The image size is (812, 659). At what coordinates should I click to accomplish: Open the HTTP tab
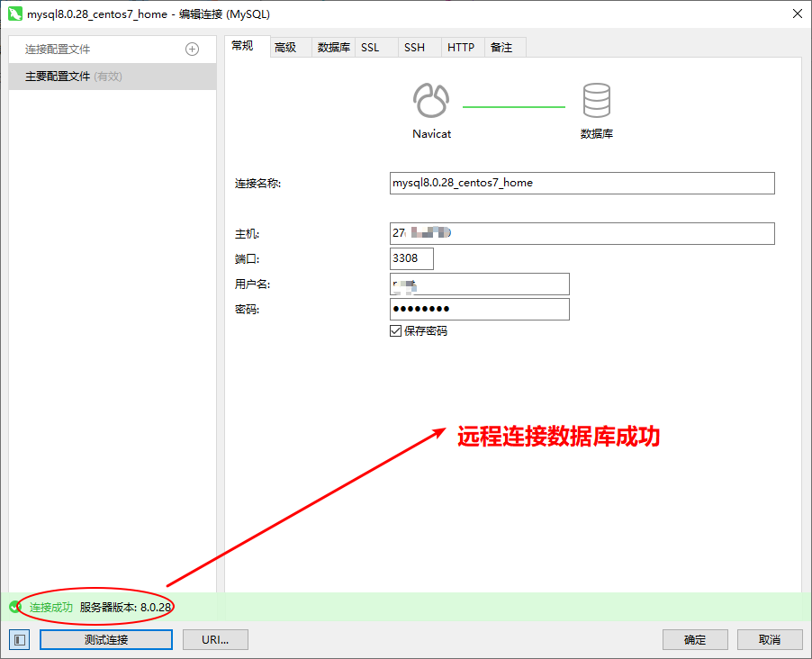(461, 48)
